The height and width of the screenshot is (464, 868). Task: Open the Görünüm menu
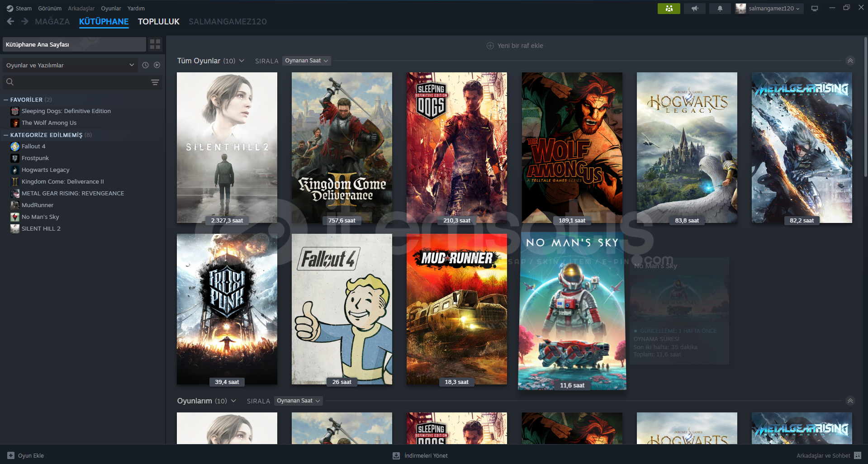tap(50, 9)
